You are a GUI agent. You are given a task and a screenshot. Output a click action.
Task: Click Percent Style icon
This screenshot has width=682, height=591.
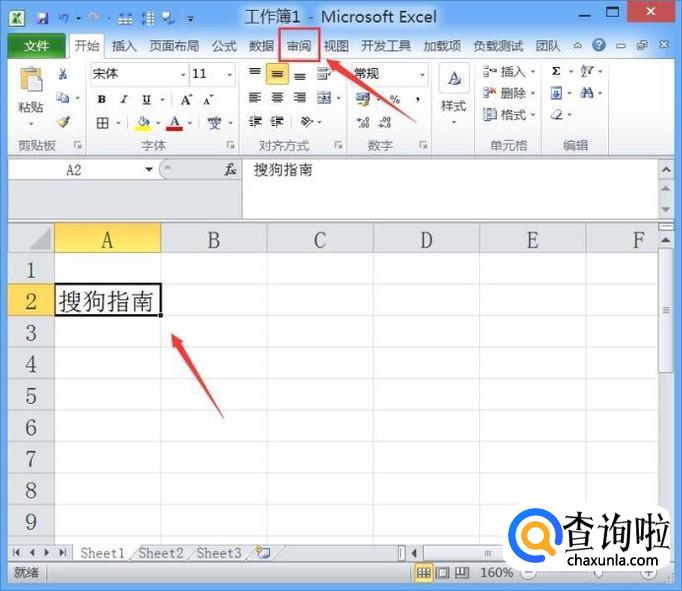tap(394, 100)
